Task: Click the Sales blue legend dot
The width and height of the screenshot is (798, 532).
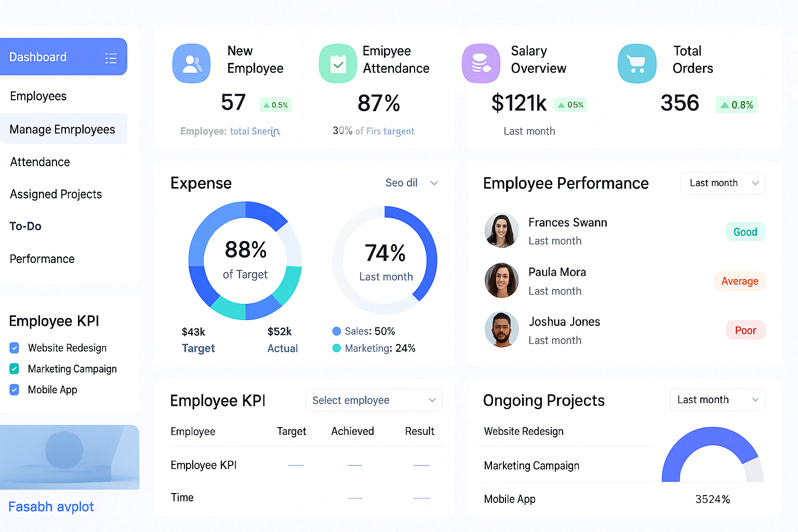Action: (337, 331)
